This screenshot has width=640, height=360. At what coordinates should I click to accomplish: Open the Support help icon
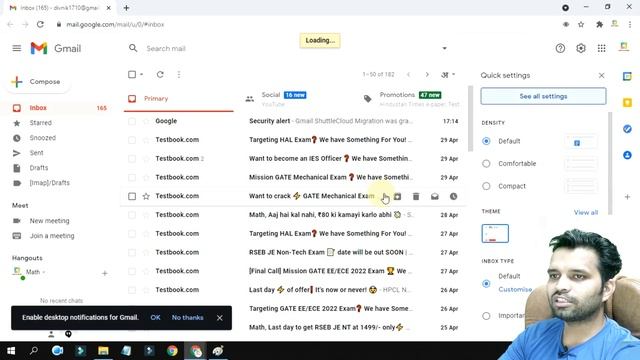coord(560,49)
